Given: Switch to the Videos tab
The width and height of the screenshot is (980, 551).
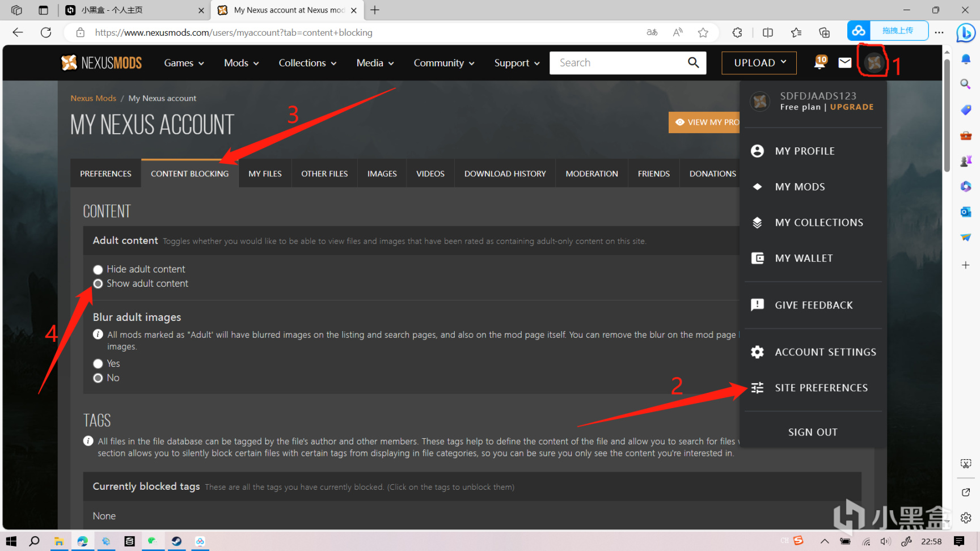Looking at the screenshot, I should (430, 173).
